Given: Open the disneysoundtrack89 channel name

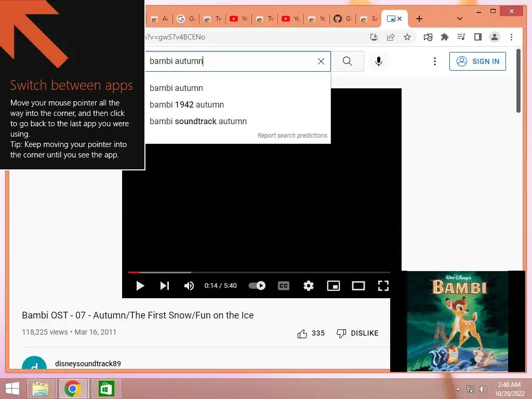Looking at the screenshot, I should (88, 364).
